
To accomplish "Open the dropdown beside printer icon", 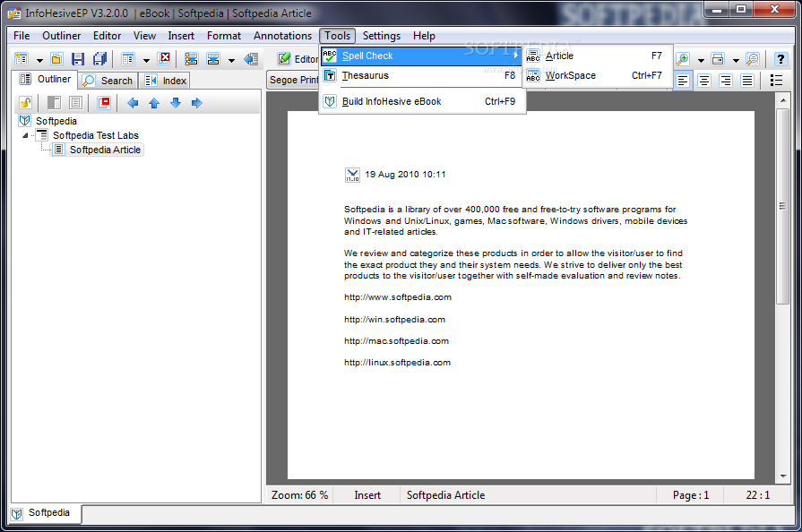I will [x=736, y=60].
